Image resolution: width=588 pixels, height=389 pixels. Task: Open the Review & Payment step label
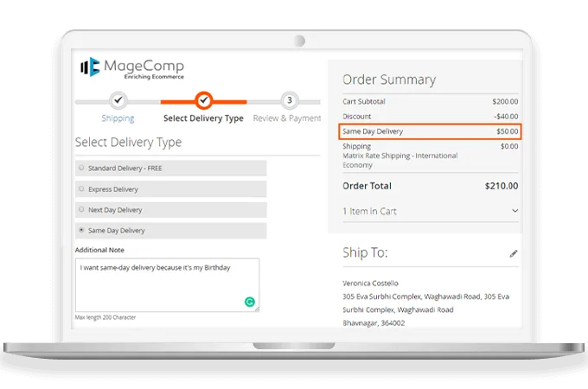[x=286, y=118]
